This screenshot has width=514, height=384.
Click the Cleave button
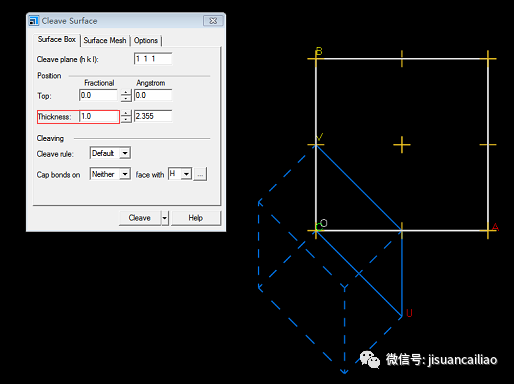(140, 218)
